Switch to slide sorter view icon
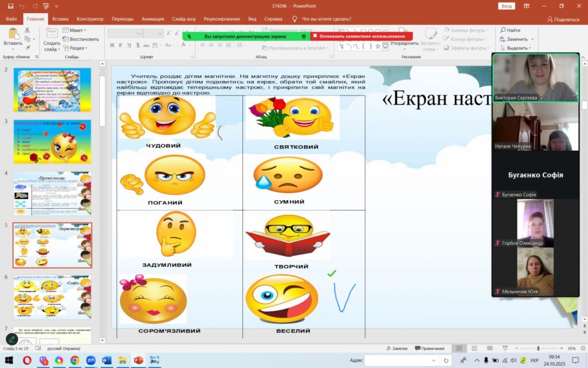This screenshot has width=588, height=368. click(x=474, y=348)
